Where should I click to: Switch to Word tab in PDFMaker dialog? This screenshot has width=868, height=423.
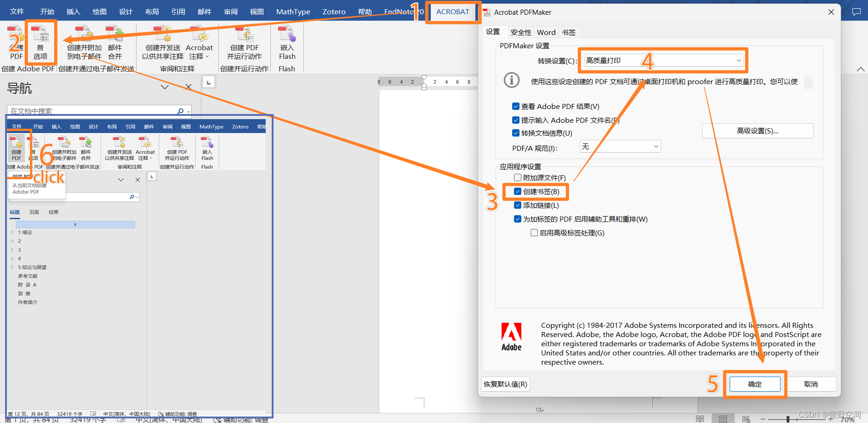click(x=546, y=32)
